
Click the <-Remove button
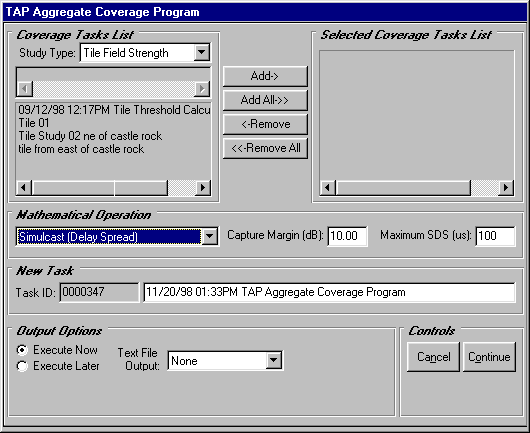265,124
